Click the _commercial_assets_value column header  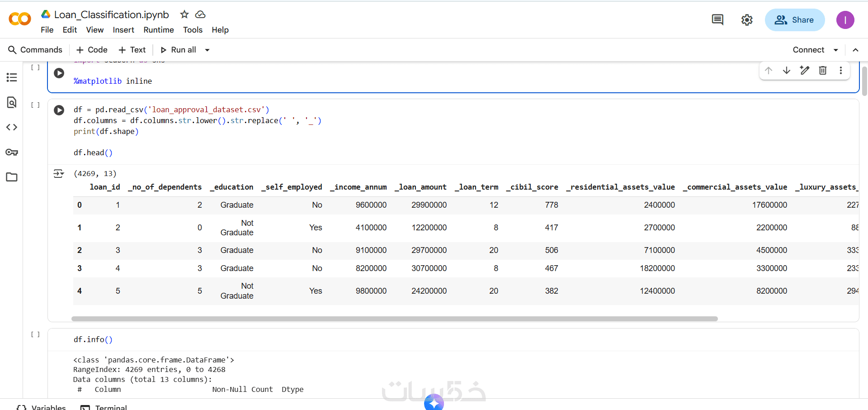coord(735,187)
